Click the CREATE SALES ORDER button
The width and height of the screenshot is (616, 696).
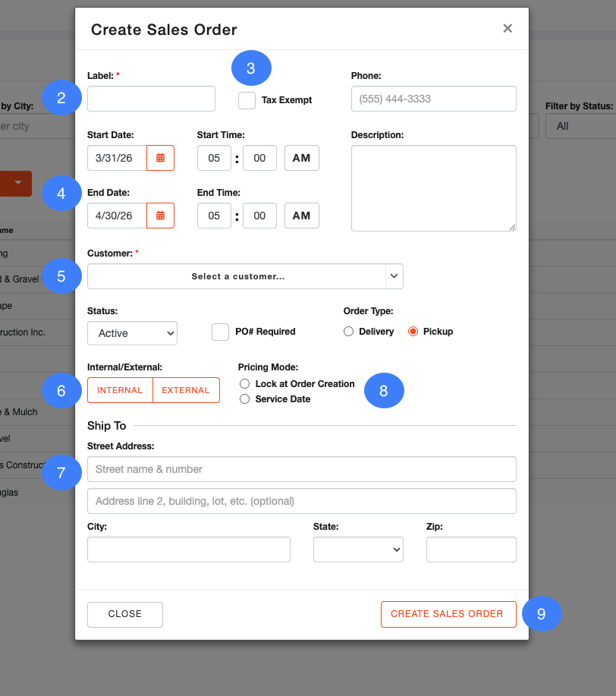pyautogui.click(x=448, y=614)
